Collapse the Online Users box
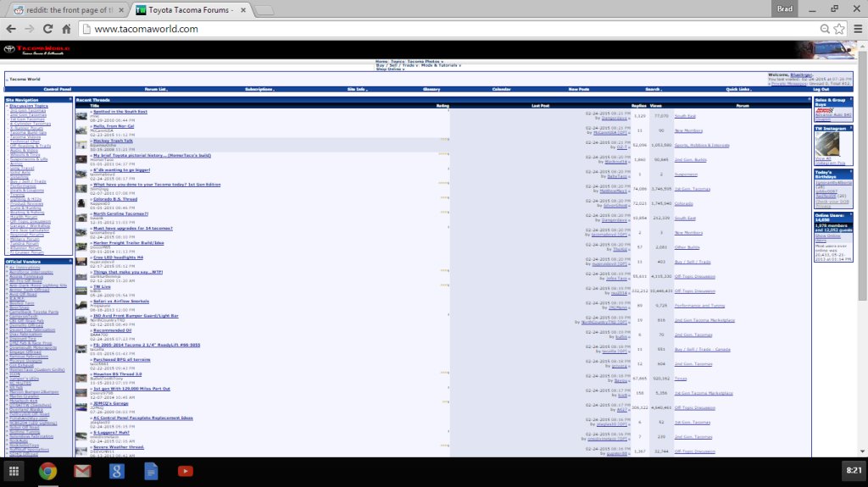The width and height of the screenshot is (868, 487). [x=851, y=215]
